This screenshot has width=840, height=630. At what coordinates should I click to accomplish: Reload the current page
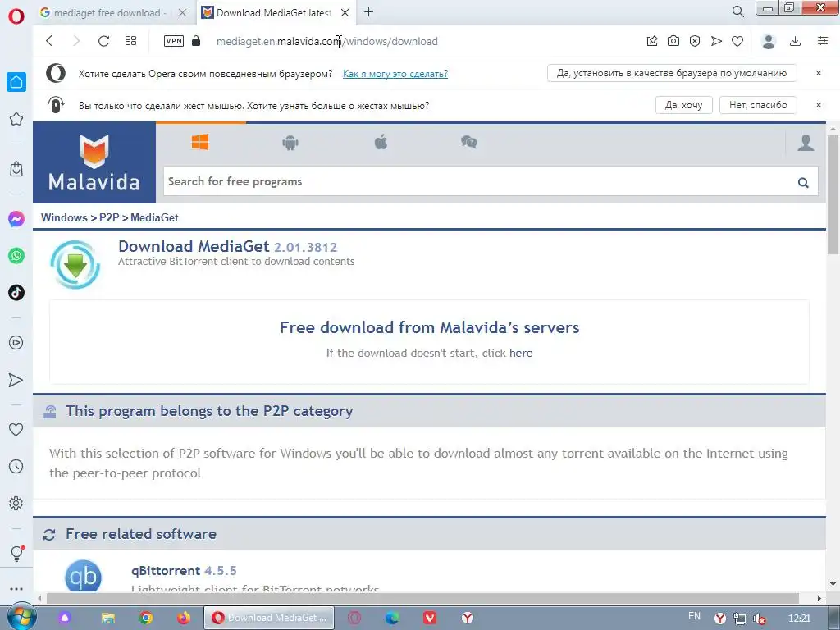pyautogui.click(x=103, y=41)
